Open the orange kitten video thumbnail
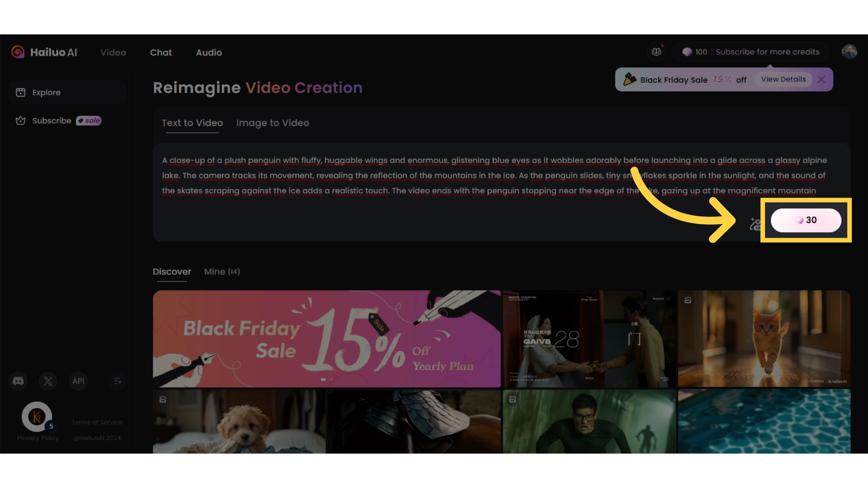The image size is (868, 488). (x=764, y=338)
